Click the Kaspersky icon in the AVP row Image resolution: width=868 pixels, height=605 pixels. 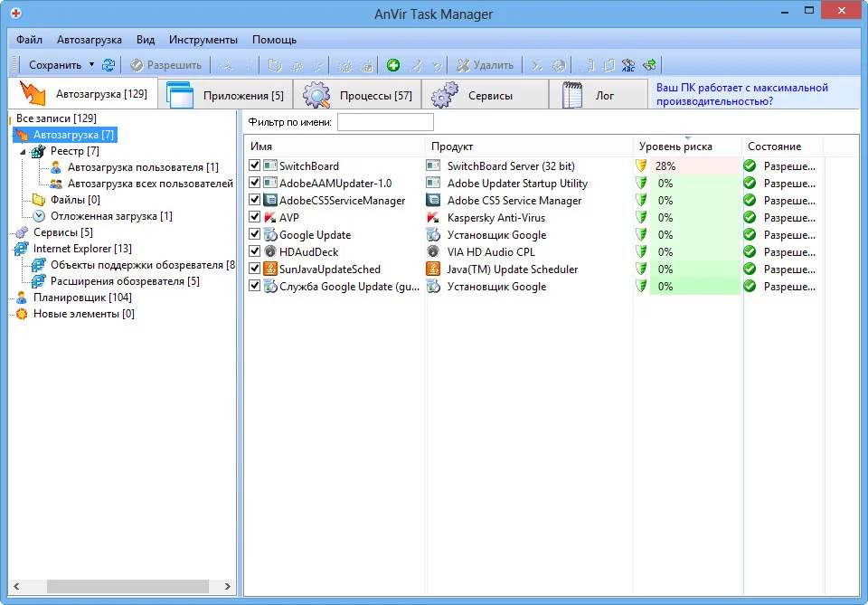coord(270,218)
